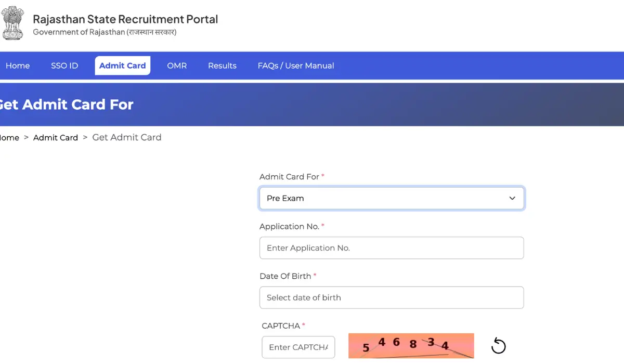Viewport: 624px width, 364px height.
Task: Click the Enter CAPTCHA input box
Action: pos(298,347)
